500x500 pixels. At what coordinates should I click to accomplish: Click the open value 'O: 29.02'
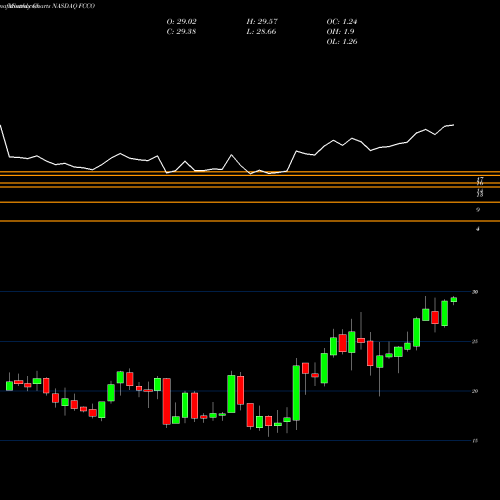pyautogui.click(x=181, y=22)
